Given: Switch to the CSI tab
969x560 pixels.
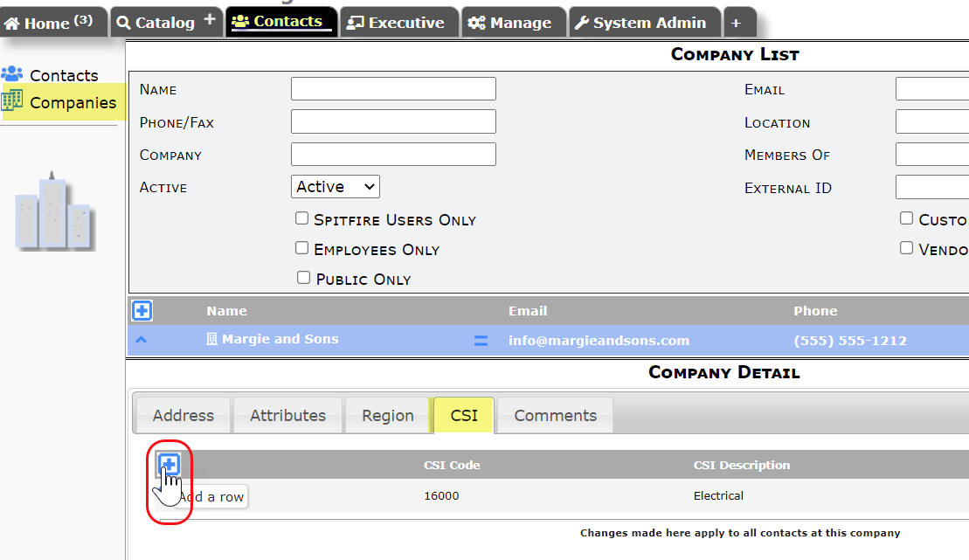Looking at the screenshot, I should [463, 415].
